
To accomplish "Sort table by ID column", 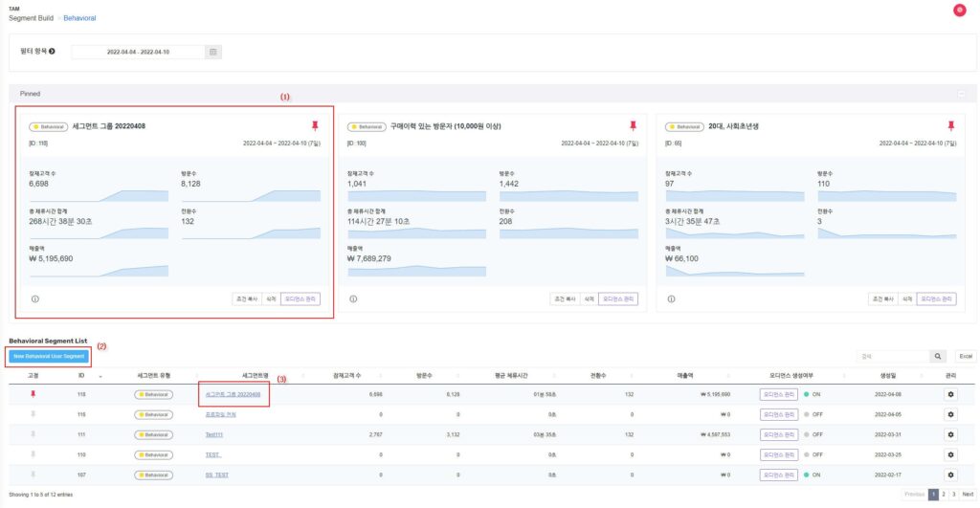I will [81, 375].
